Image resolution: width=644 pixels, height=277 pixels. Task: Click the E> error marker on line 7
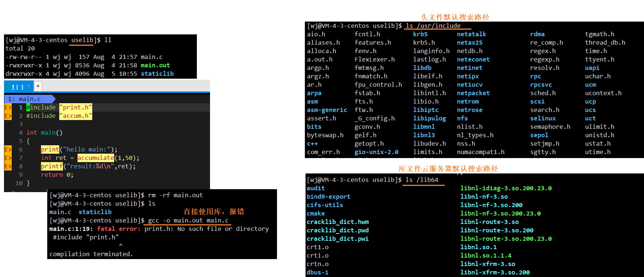click(x=8, y=158)
